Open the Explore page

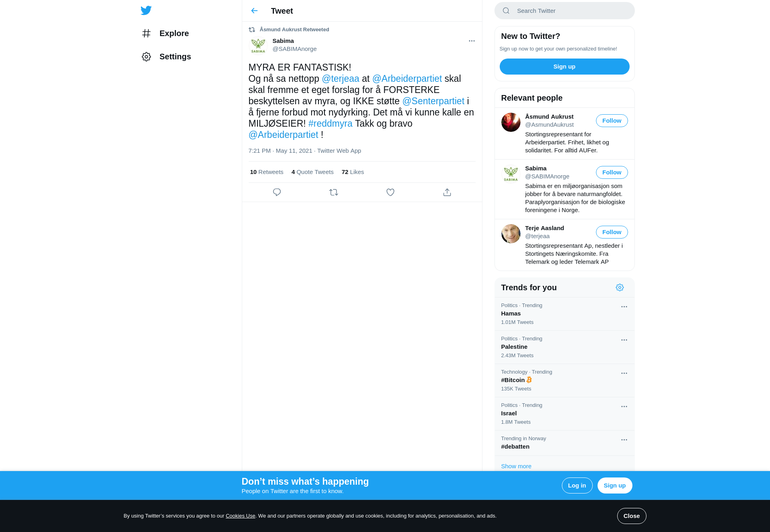tap(165, 33)
